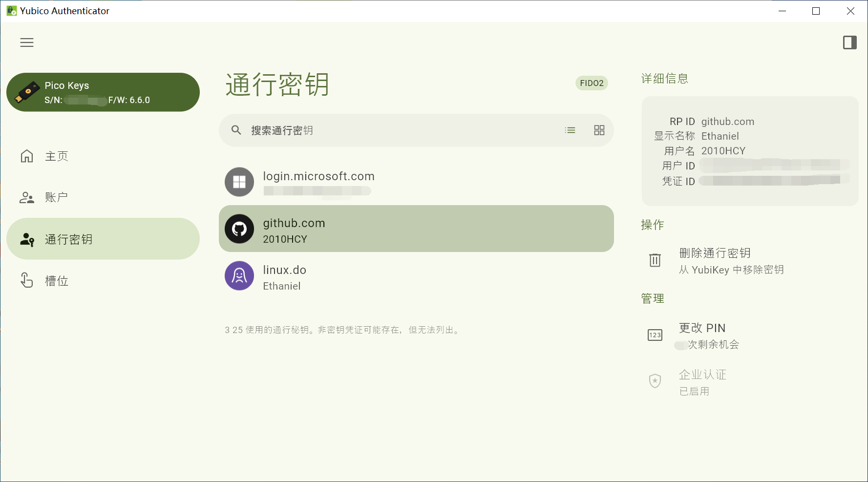Click the enterprise attestation shield icon
The height and width of the screenshot is (482, 868).
click(655, 381)
